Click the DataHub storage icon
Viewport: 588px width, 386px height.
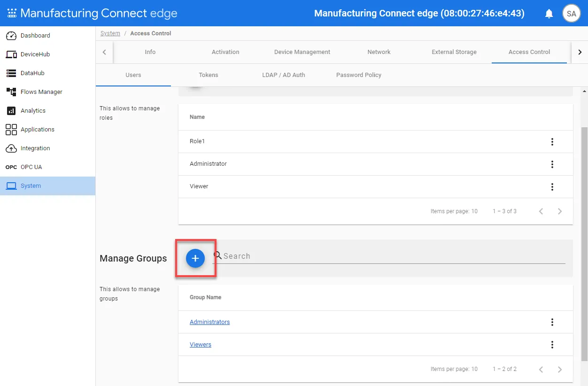11,73
